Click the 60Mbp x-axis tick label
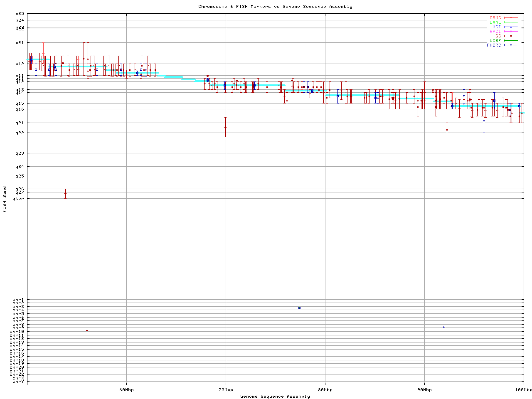Viewport: 532px width, 399px height. click(x=126, y=390)
